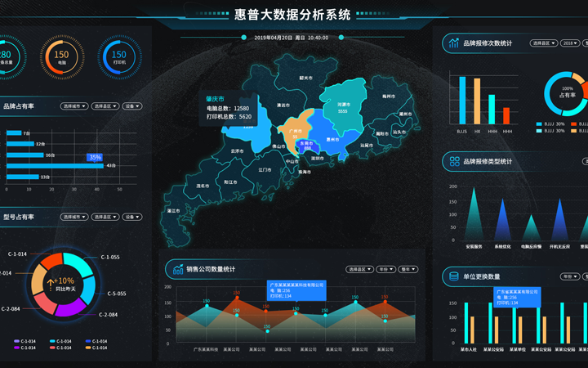The height and width of the screenshot is (368, 588).
Task: Click the purple C-2-084 donut segment
Action: point(71,307)
